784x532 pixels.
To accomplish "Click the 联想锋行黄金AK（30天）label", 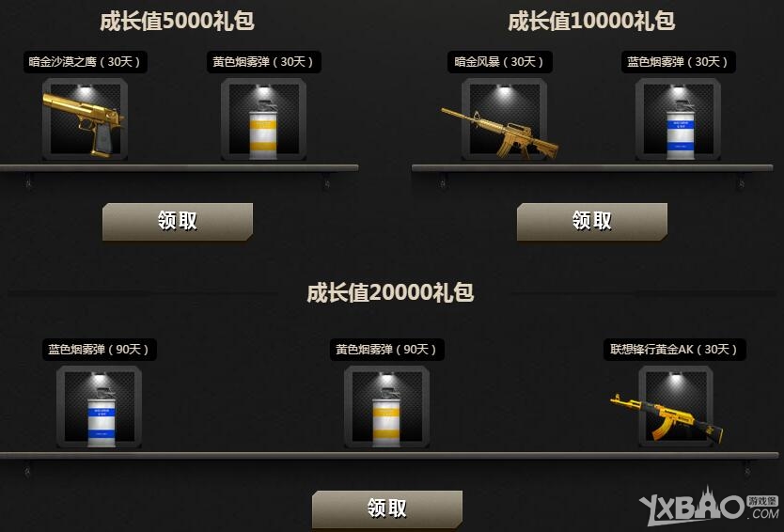I will [674, 350].
